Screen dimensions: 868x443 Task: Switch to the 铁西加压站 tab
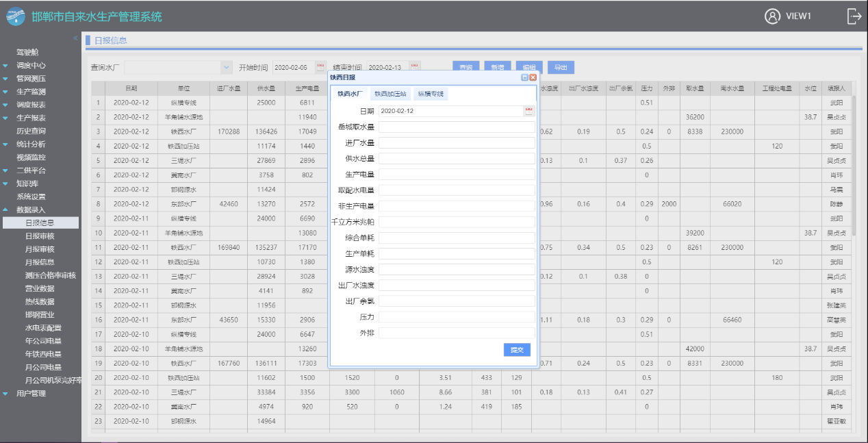[x=390, y=94]
